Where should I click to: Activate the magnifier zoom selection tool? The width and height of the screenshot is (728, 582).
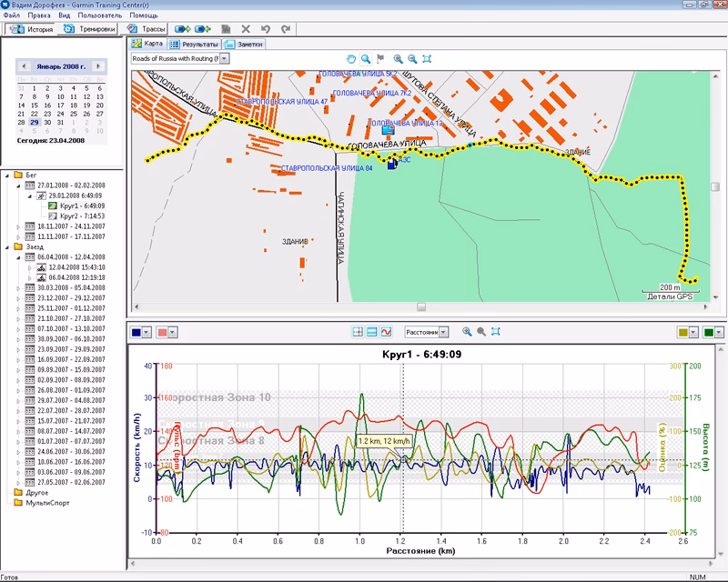click(367, 57)
